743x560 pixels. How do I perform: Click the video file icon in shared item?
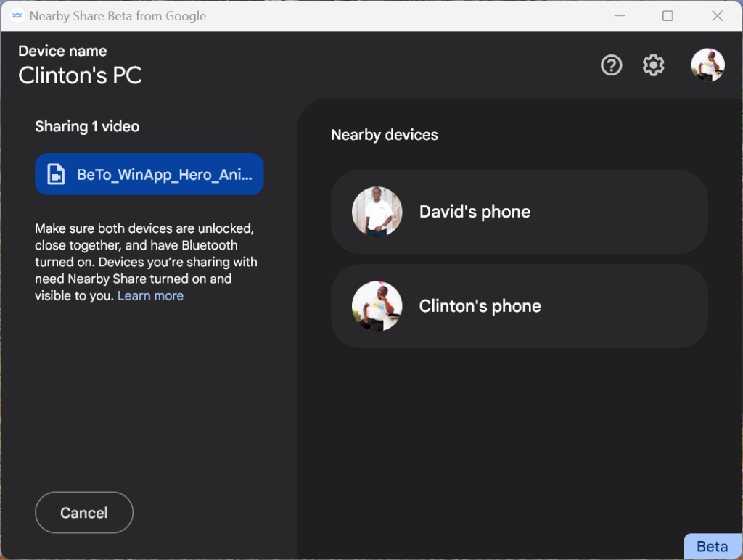(x=56, y=174)
